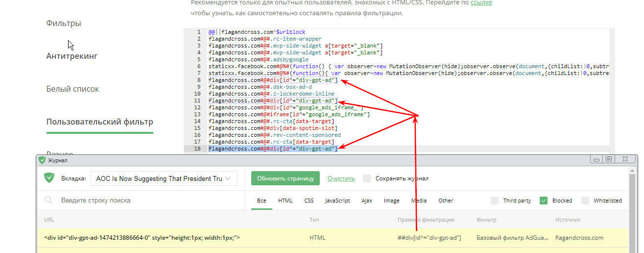Maximize the Журнал window
Screen dimensions: 644x253
pos(609,159)
